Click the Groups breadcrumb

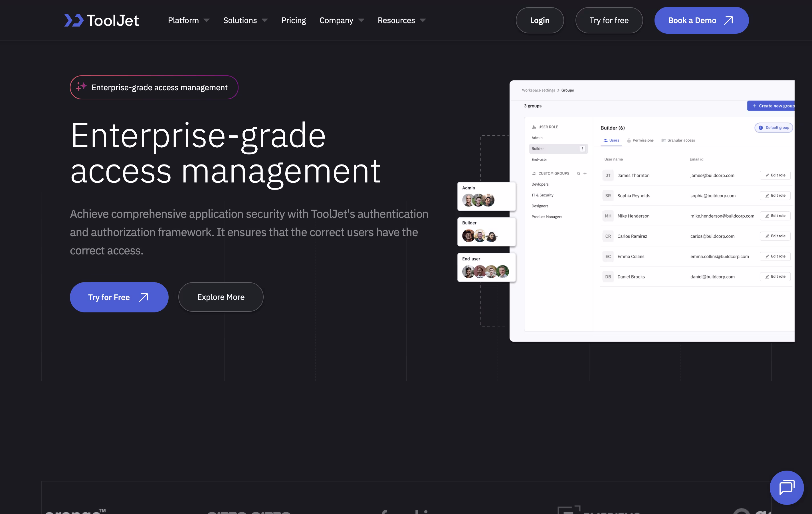point(567,90)
